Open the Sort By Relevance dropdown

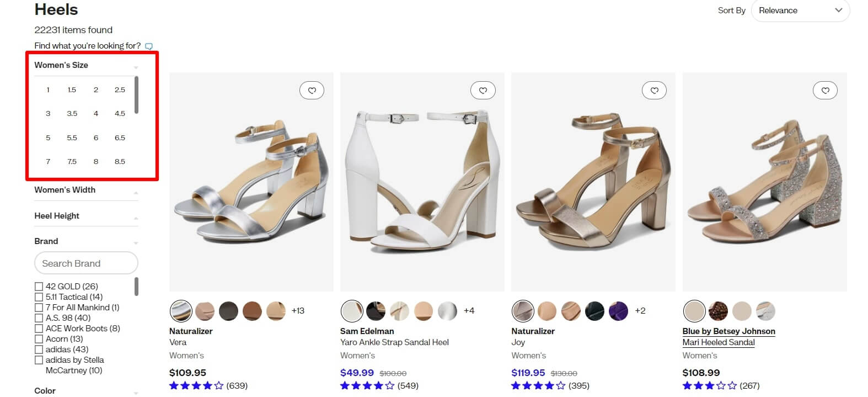pyautogui.click(x=800, y=10)
